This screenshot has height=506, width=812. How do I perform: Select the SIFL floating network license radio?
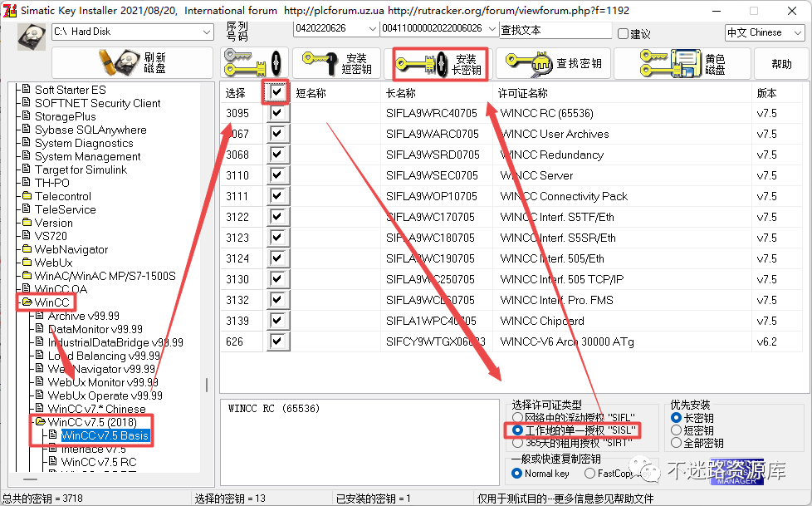517,417
